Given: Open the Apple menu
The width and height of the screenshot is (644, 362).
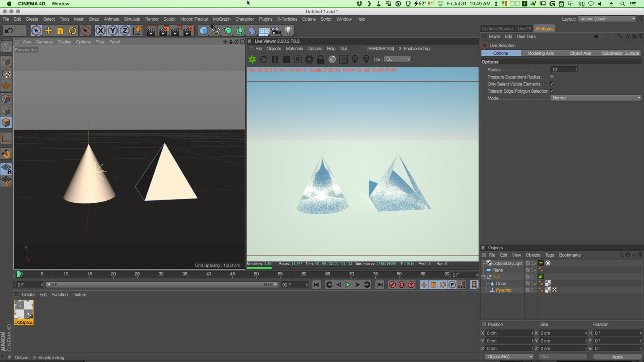Looking at the screenshot, I should point(9,4).
